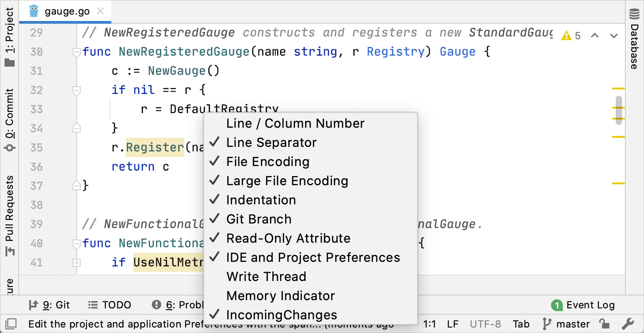Click the warning inspection icon showing 5
The height and width of the screenshot is (333, 644).
click(571, 36)
